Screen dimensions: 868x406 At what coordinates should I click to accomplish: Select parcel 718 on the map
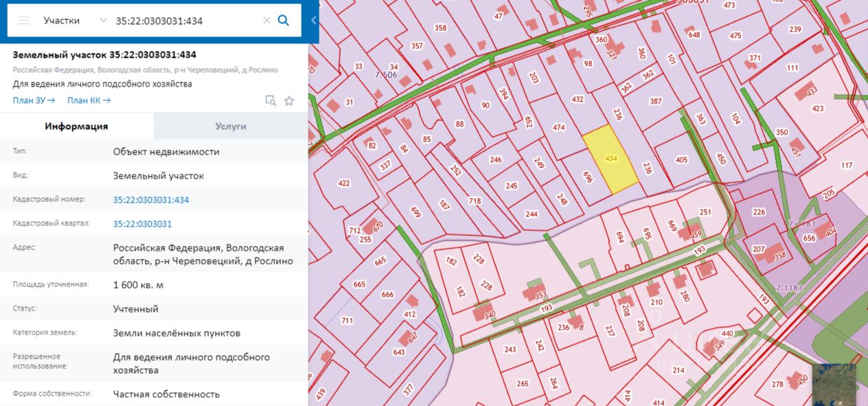pyautogui.click(x=475, y=201)
